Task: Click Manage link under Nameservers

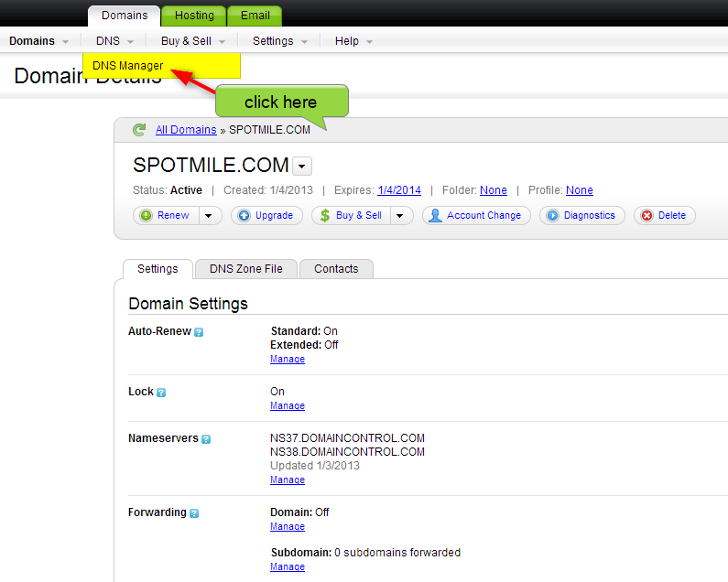Action: (288, 480)
